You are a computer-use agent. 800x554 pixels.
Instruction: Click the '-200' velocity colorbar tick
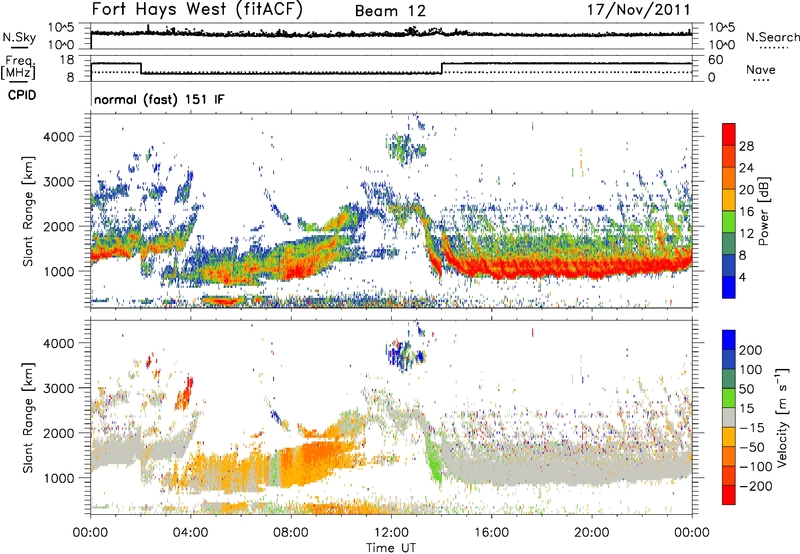click(755, 486)
